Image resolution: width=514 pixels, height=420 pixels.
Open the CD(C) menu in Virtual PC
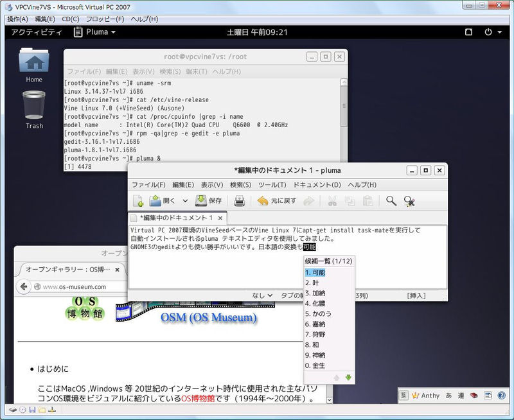click(x=71, y=19)
